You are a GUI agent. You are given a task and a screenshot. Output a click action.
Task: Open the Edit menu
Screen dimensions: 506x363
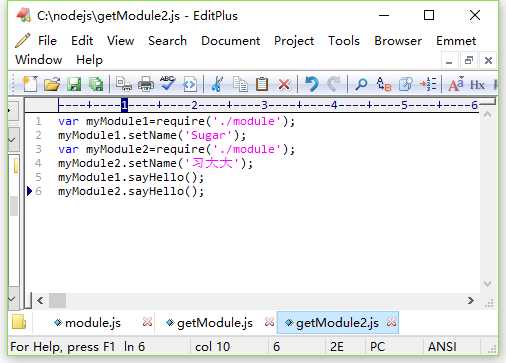click(82, 41)
